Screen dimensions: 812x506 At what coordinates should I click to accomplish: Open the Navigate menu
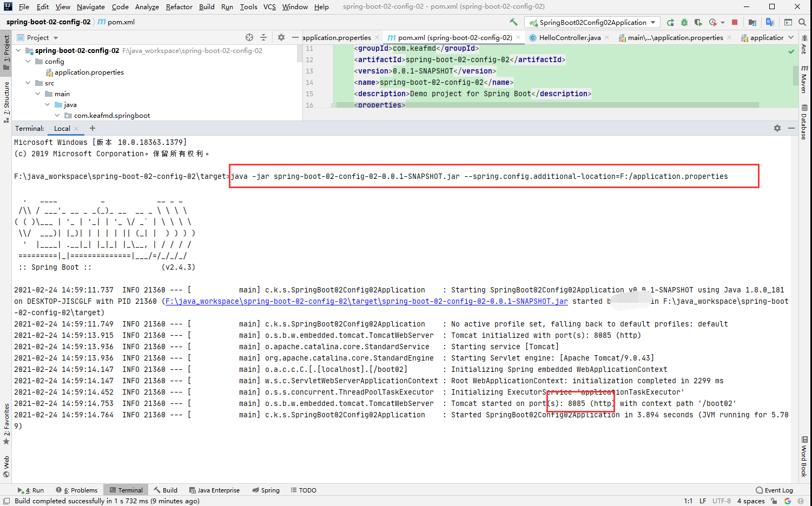pos(90,7)
